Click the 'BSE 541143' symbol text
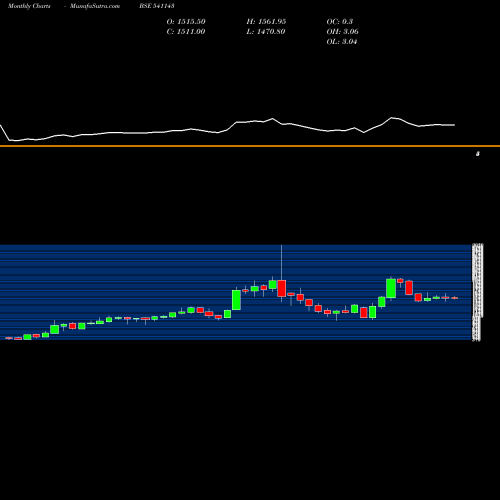Viewport: 500px width, 500px height. (x=157, y=6)
